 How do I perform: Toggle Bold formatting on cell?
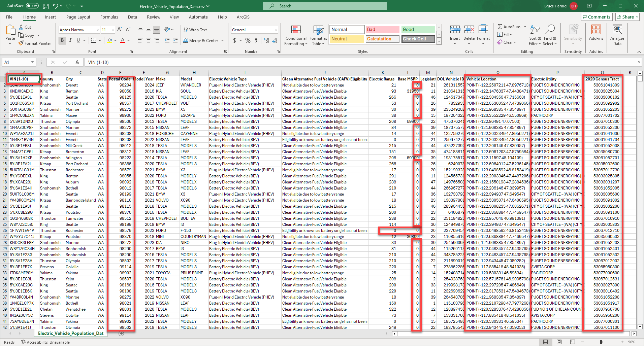[62, 40]
